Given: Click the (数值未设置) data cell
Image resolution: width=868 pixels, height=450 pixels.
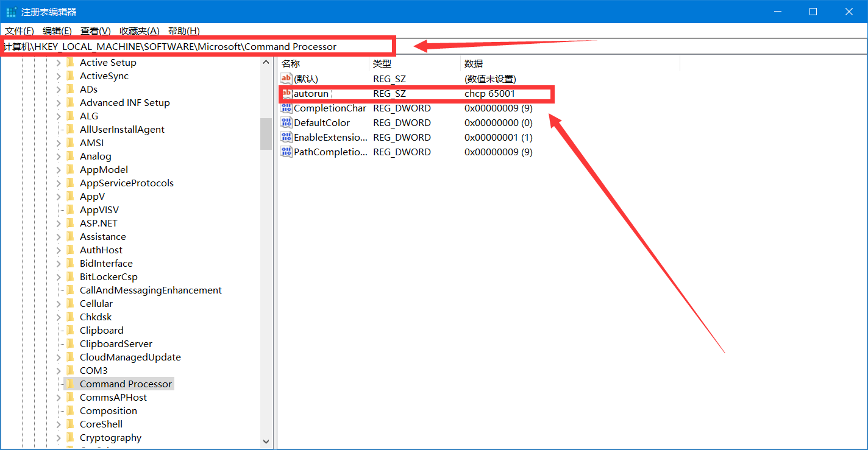Looking at the screenshot, I should [x=490, y=79].
